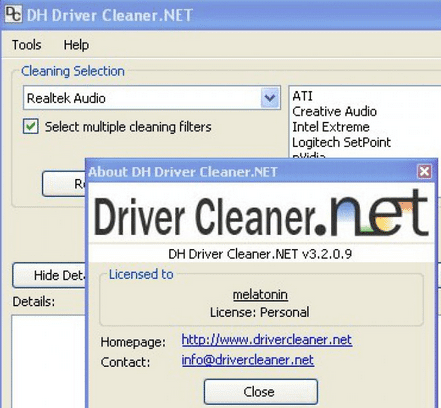Viewport: 441px width, 408px height.
Task: Click the partially hidden button under checkbox
Action: click(64, 184)
